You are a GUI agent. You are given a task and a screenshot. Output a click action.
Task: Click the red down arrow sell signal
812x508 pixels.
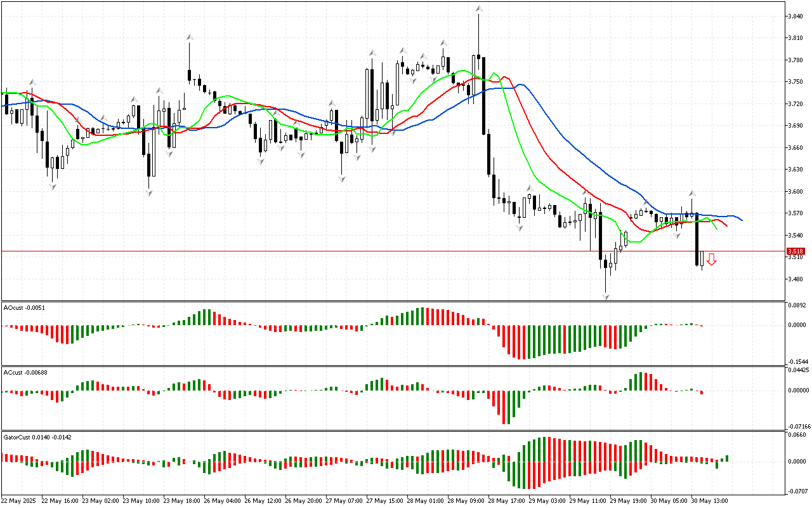click(x=712, y=259)
